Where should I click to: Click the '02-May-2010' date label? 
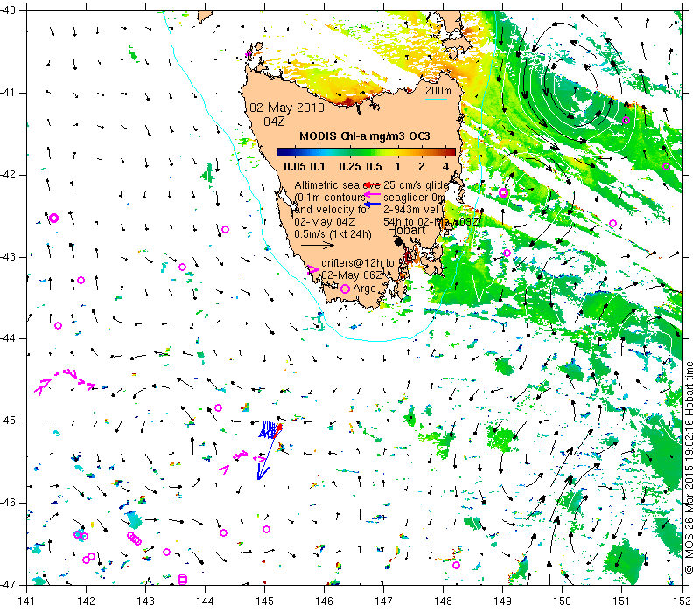pos(287,108)
